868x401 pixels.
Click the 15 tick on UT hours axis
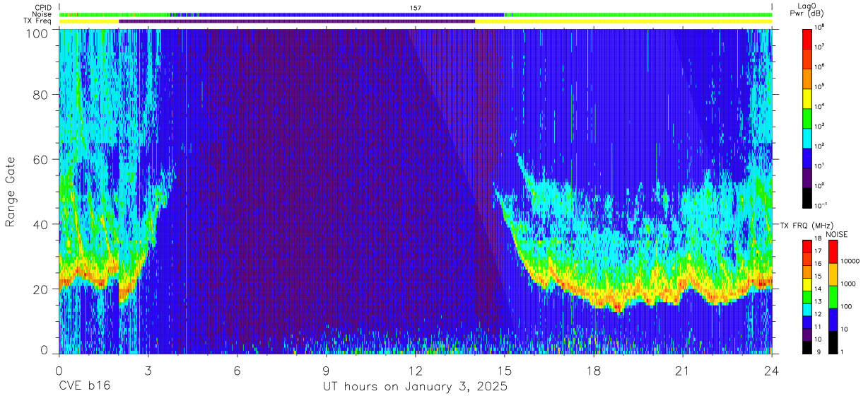(x=504, y=371)
